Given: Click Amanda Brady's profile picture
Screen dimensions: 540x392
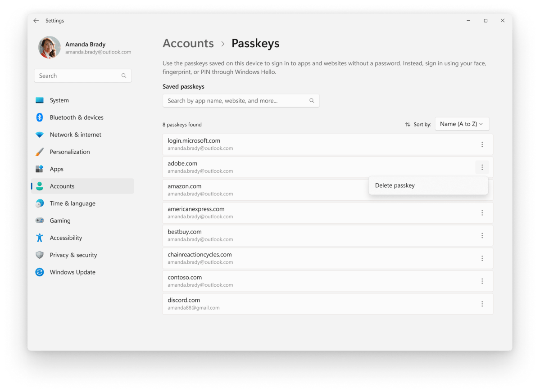Looking at the screenshot, I should [50, 47].
